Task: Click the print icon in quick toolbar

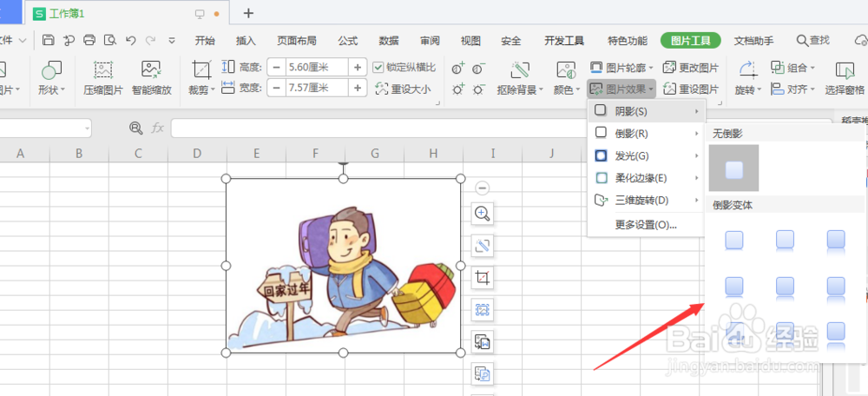Action: click(89, 40)
